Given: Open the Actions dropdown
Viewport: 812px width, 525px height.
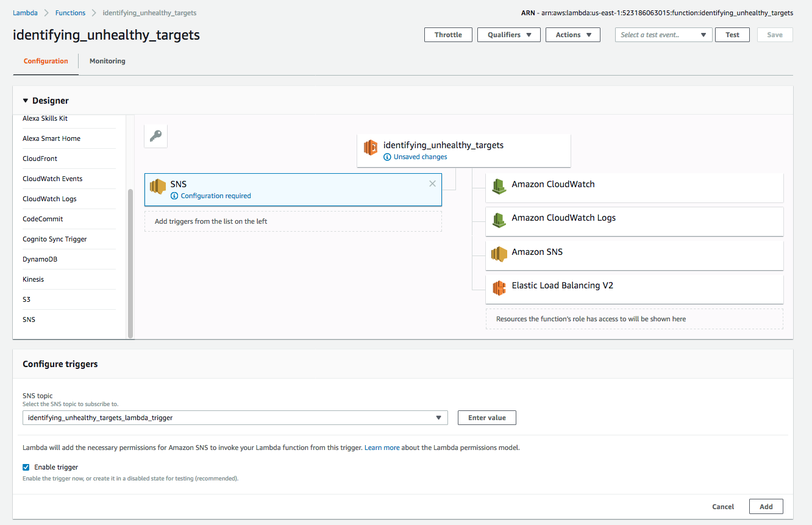Looking at the screenshot, I should click(573, 35).
